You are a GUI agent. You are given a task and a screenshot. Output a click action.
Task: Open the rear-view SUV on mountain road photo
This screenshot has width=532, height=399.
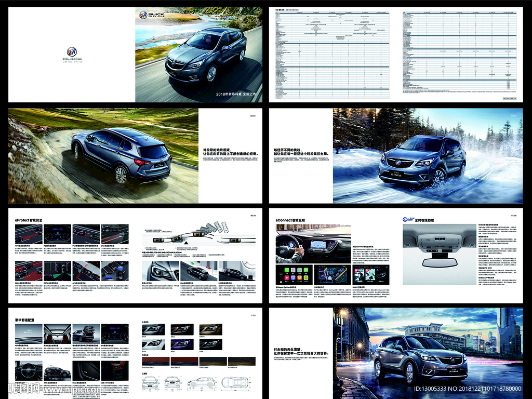coord(103,156)
